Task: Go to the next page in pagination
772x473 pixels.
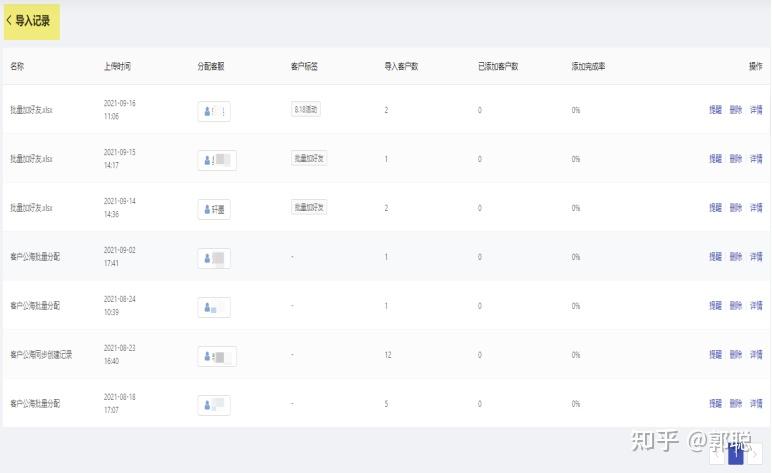Action: tap(755, 455)
